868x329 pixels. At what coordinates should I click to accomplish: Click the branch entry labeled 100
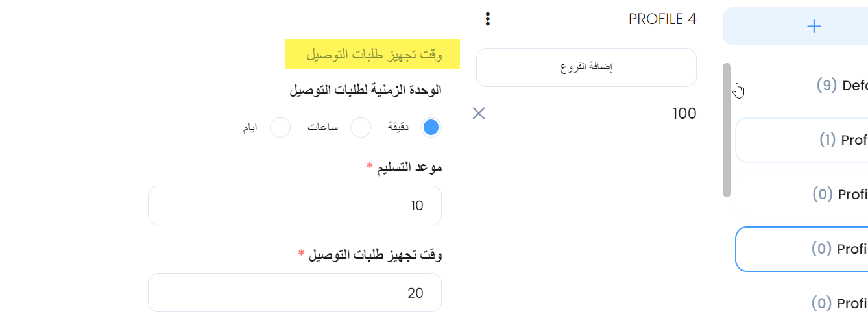pos(684,114)
